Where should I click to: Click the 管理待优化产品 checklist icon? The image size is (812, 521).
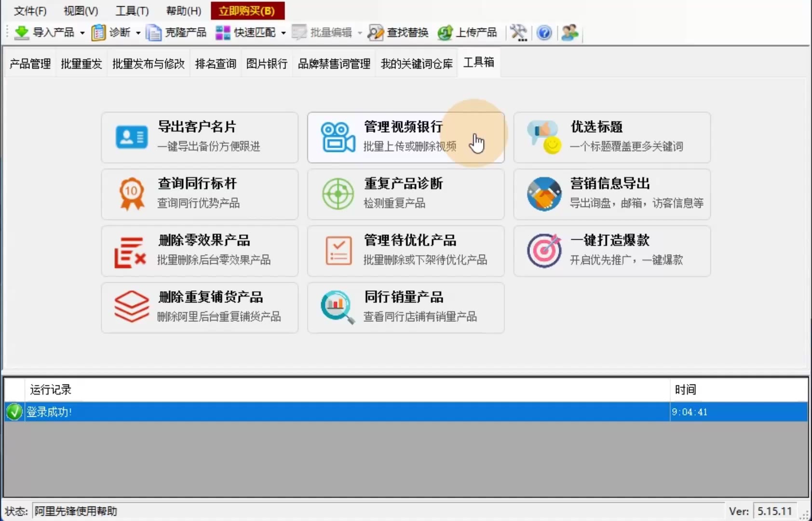coord(338,251)
